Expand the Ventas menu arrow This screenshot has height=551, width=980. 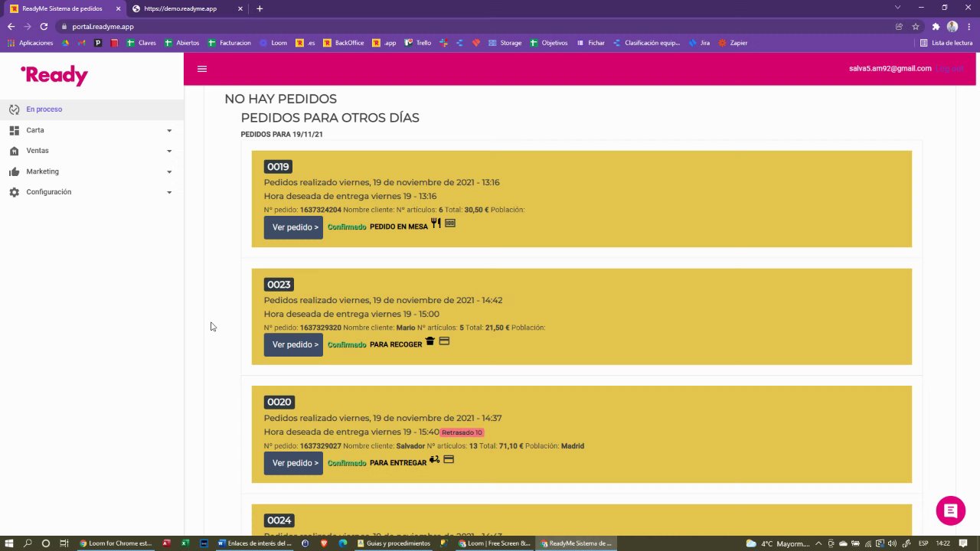click(169, 151)
